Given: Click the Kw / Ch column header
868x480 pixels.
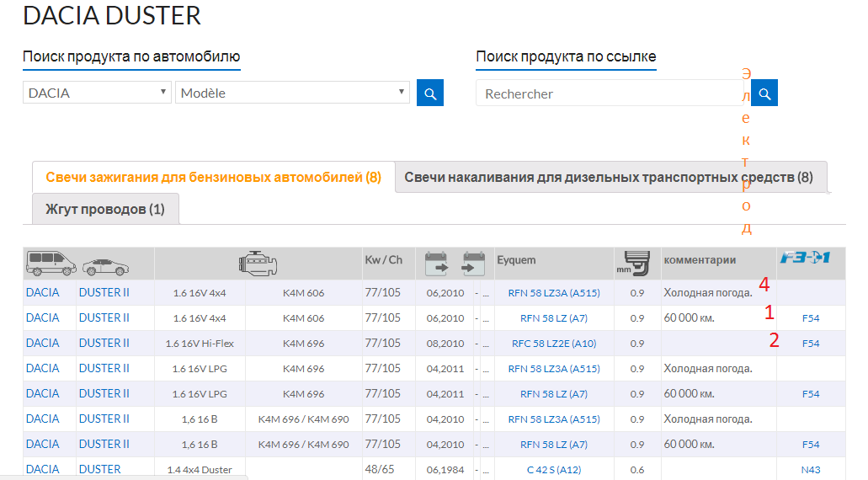Looking at the screenshot, I should click(x=384, y=259).
